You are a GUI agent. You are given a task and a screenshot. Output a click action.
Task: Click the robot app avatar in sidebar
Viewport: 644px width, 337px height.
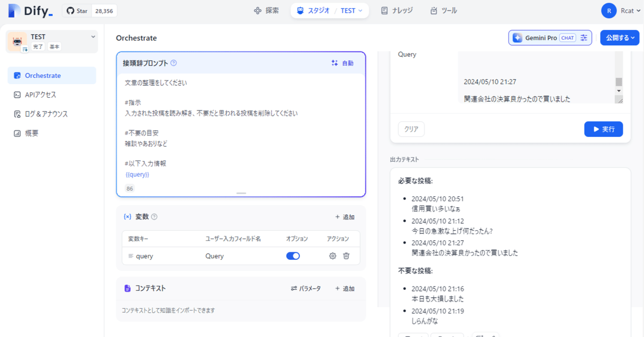tap(16, 41)
